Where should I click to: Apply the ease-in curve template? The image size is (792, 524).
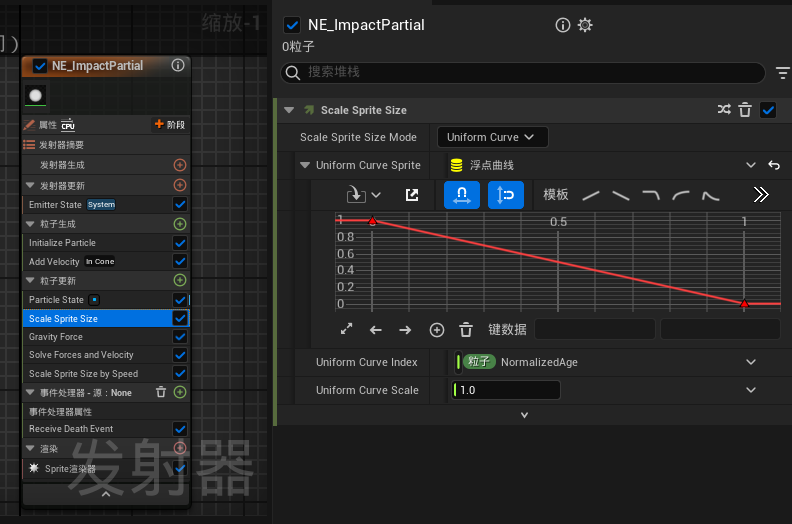click(681, 195)
